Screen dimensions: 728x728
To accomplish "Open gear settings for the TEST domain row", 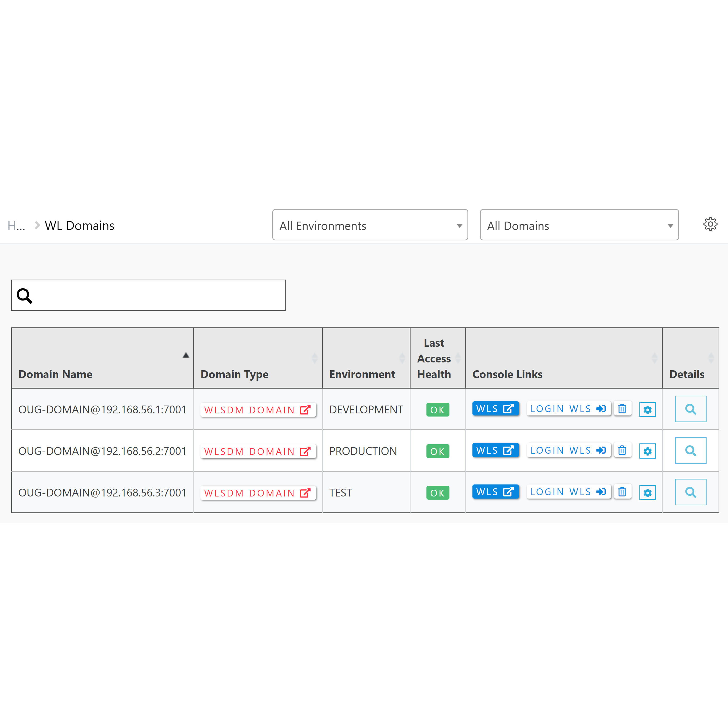I will tap(647, 493).
